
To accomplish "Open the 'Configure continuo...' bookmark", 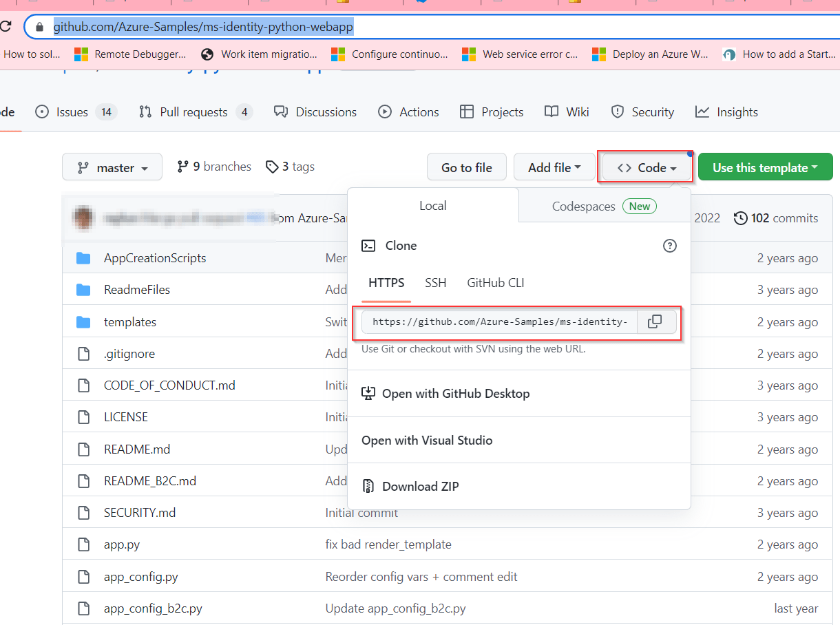I will pyautogui.click(x=390, y=54).
